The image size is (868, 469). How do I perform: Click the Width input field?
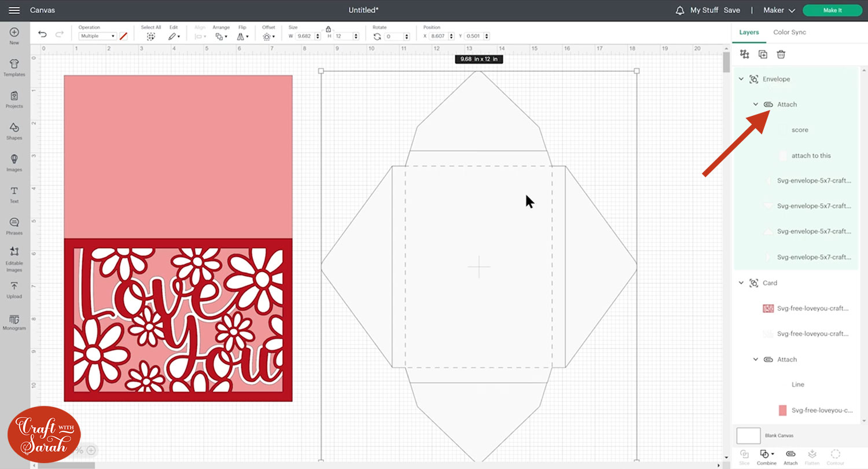point(304,36)
